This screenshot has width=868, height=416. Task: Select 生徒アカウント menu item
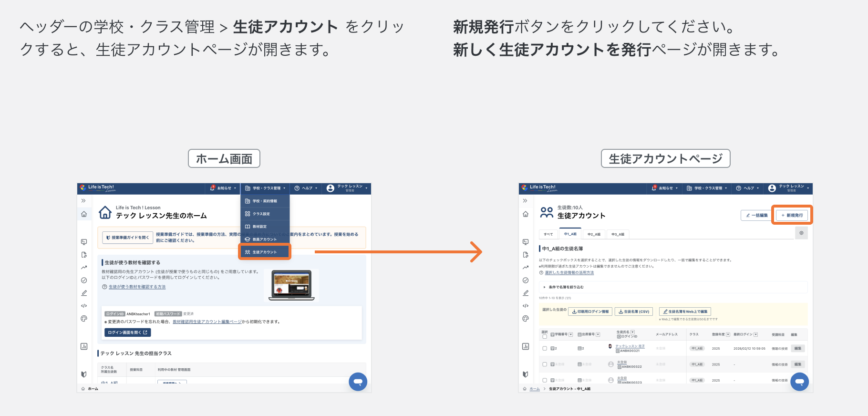point(265,252)
